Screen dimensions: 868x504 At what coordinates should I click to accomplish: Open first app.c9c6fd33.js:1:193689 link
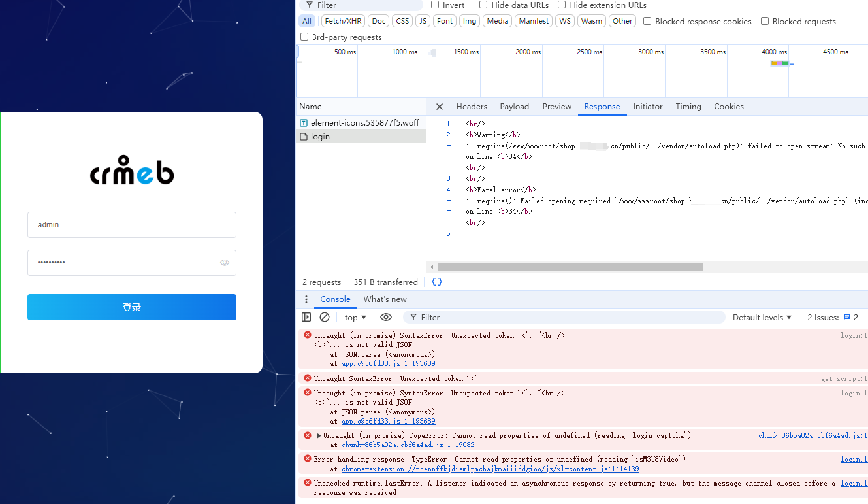click(x=388, y=364)
